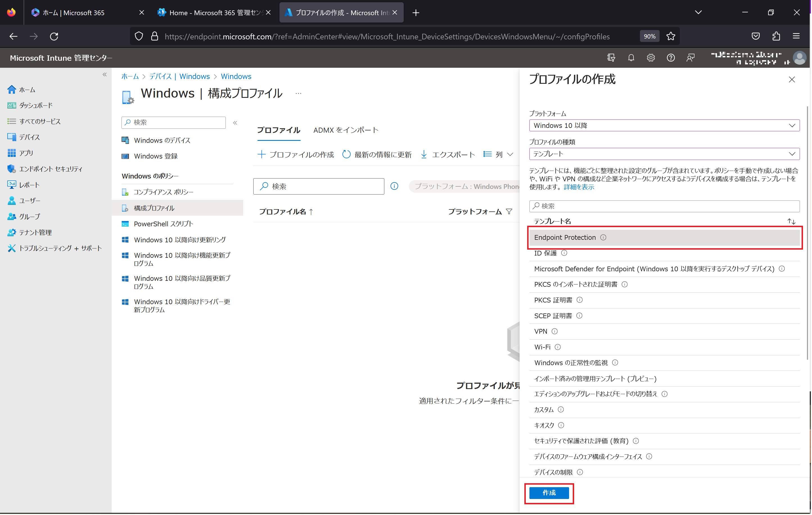Click the Windows menu 検索 box
The width and height of the screenshot is (812, 515).
(173, 122)
